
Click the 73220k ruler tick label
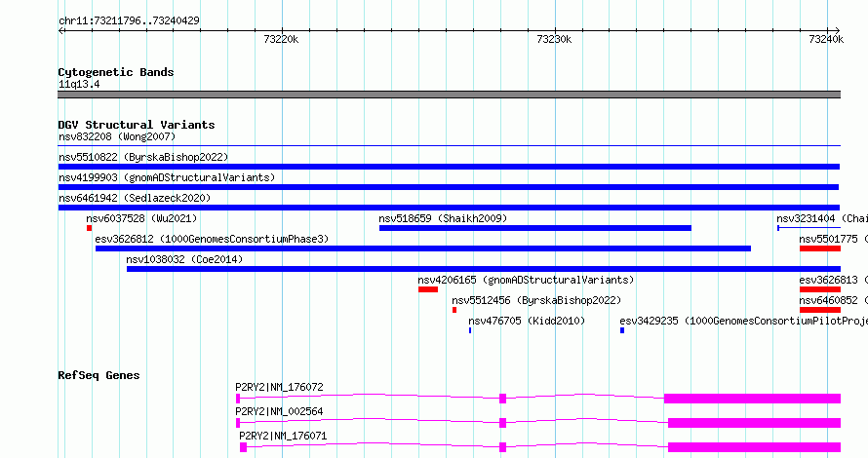tap(281, 39)
